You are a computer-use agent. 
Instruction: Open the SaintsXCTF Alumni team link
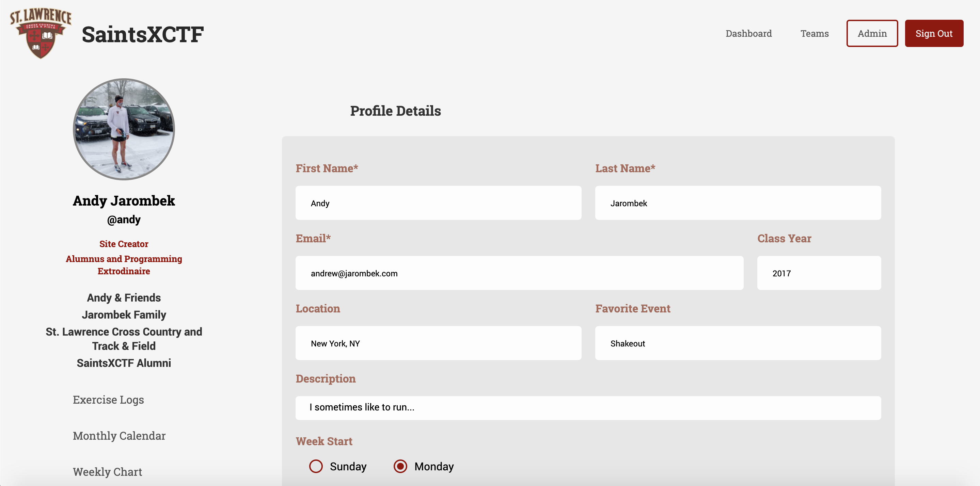click(x=124, y=363)
